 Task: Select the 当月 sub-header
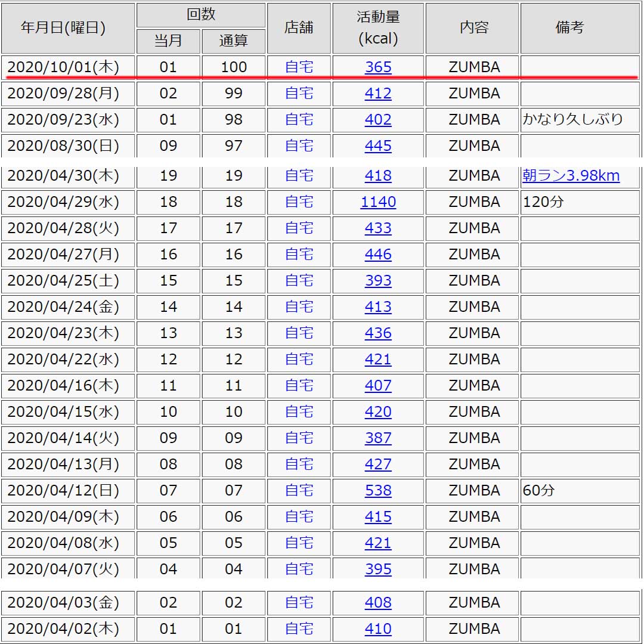click(x=168, y=41)
